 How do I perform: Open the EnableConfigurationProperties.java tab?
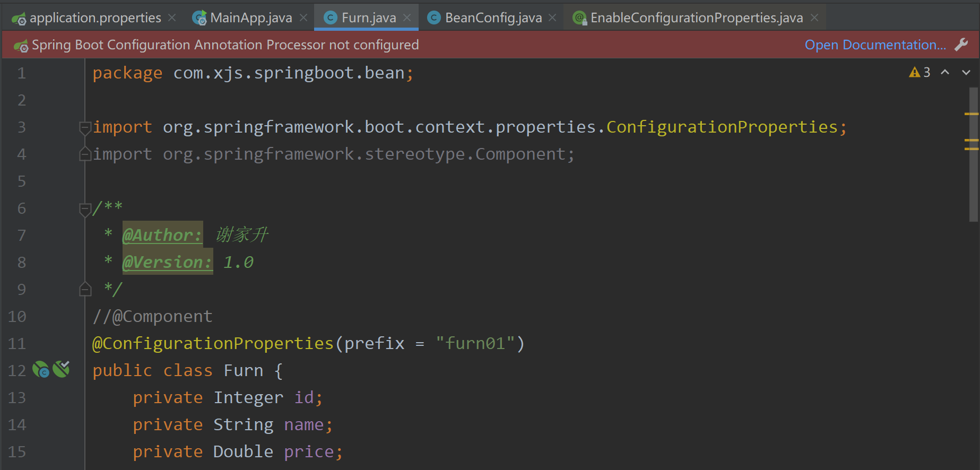tap(696, 18)
